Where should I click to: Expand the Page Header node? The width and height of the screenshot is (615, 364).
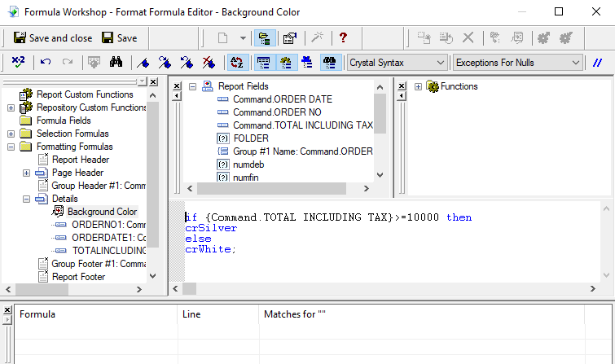(26, 173)
